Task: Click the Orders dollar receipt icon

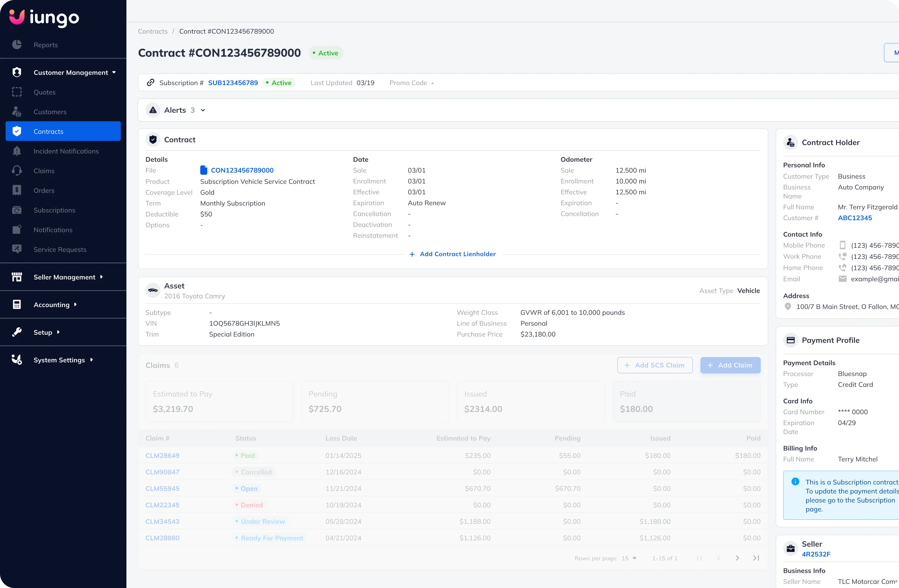Action: 16,190
